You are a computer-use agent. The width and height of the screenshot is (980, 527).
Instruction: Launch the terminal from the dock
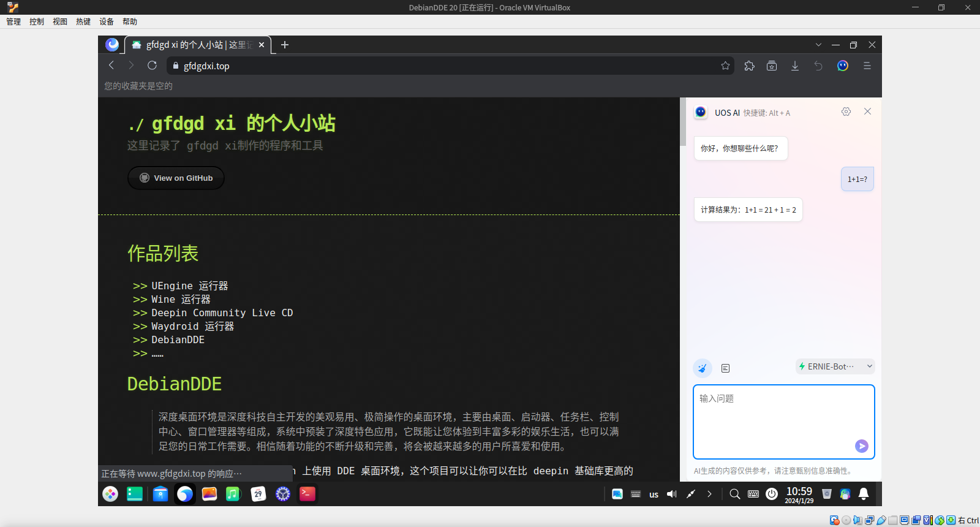click(x=307, y=494)
